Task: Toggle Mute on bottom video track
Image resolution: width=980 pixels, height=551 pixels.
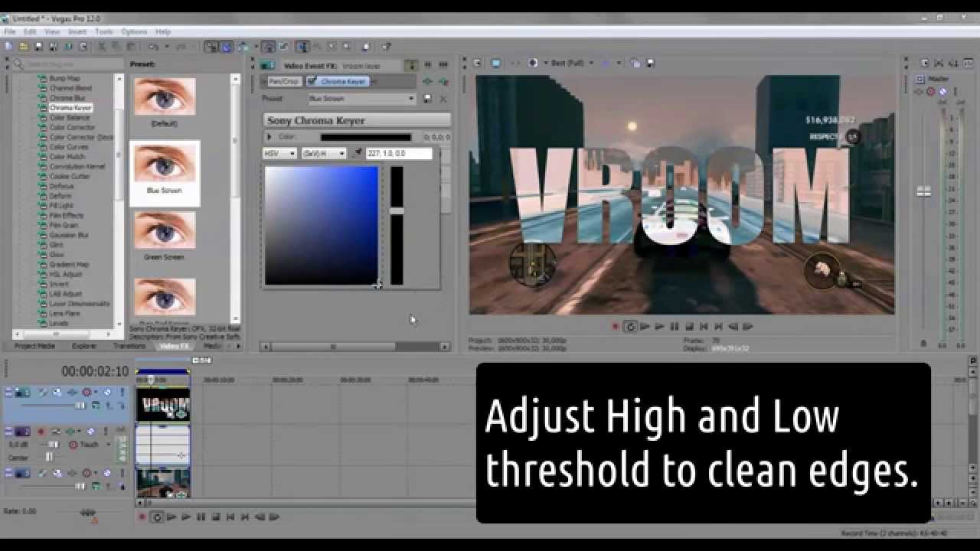Action: [107, 474]
